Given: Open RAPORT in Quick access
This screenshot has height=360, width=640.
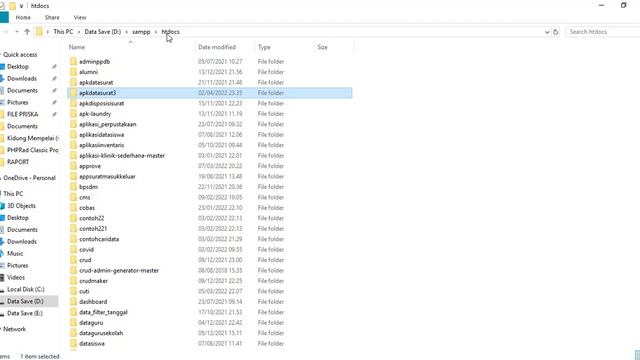Looking at the screenshot, I should coord(18,162).
